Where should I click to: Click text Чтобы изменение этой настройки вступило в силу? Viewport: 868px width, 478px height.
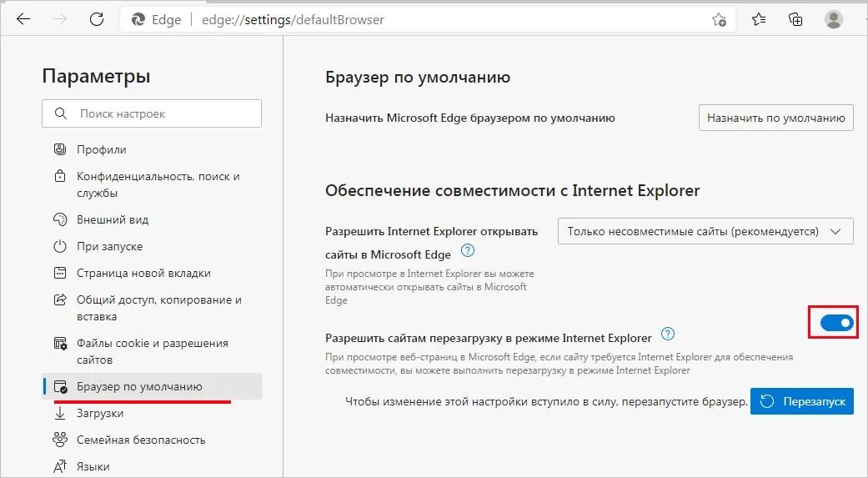[547, 401]
